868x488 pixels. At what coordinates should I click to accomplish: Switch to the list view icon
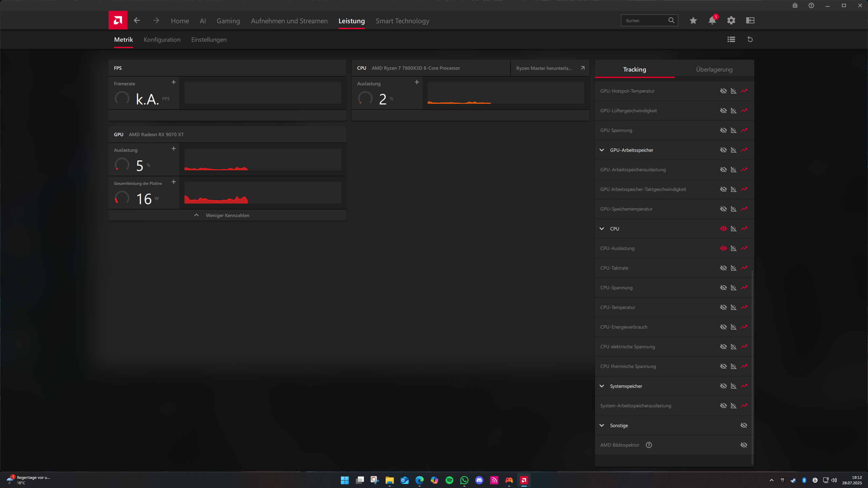(731, 39)
